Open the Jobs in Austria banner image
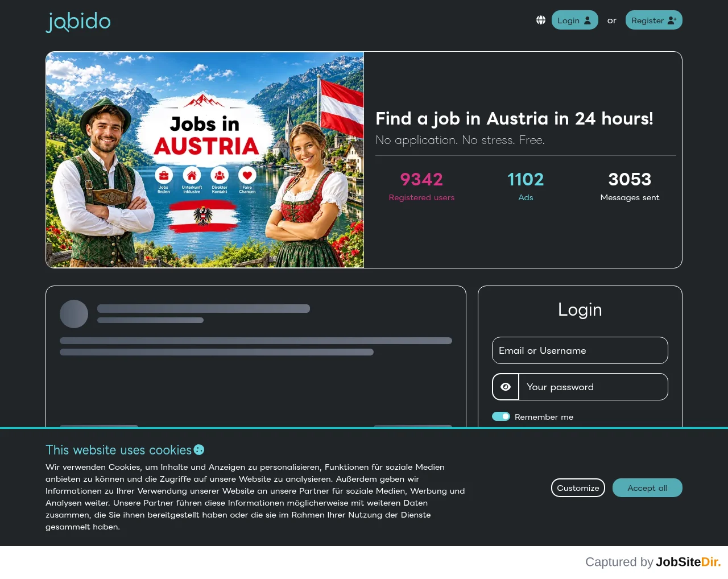728x579 pixels. 205,160
